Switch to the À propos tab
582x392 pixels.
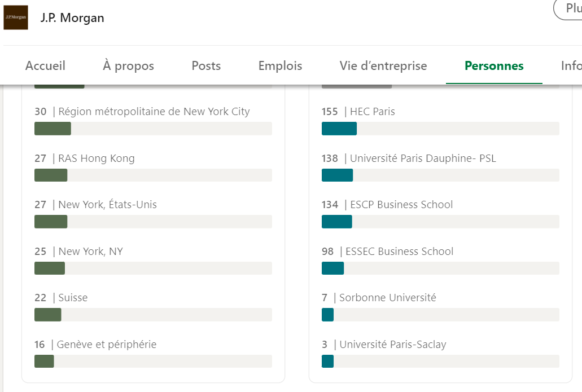click(129, 65)
